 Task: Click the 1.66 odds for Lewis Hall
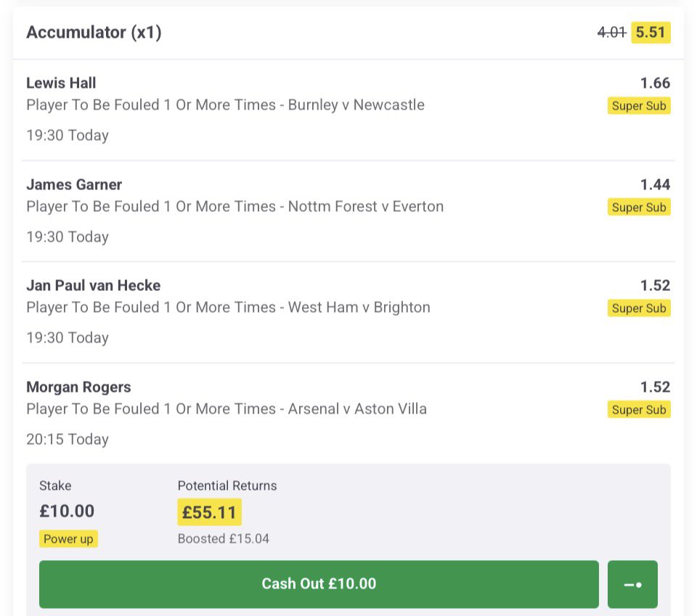[656, 83]
